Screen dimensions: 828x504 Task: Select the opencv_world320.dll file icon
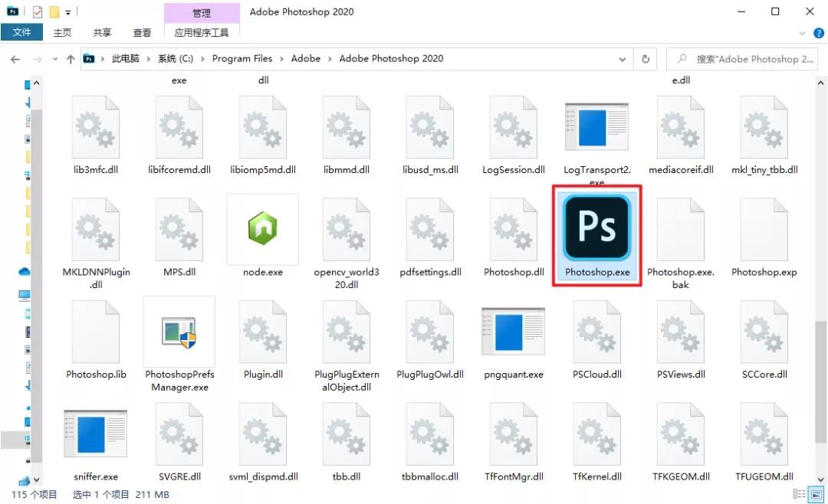[347, 229]
